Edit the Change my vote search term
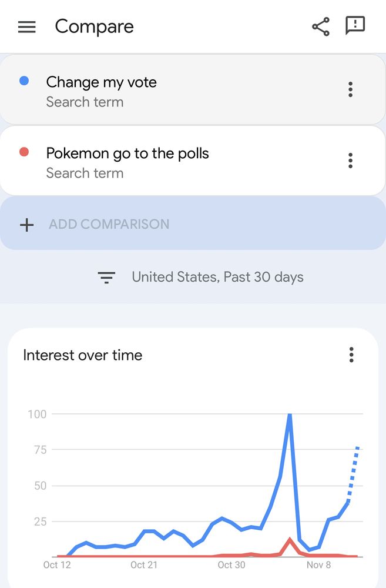386x588 pixels. 101,82
